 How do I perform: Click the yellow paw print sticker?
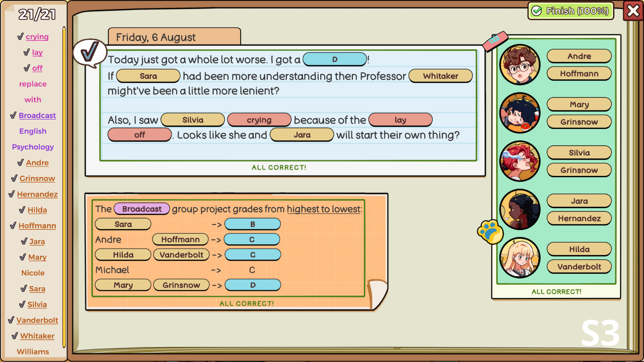point(490,232)
